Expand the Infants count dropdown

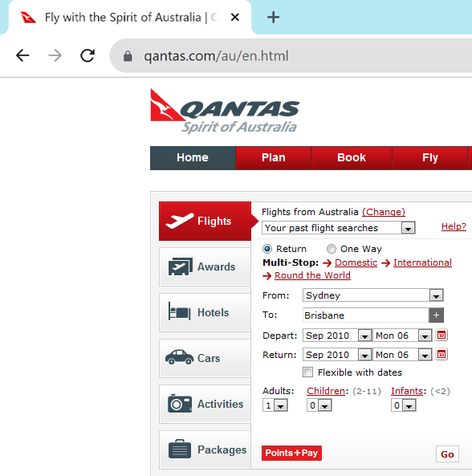[x=404, y=405]
